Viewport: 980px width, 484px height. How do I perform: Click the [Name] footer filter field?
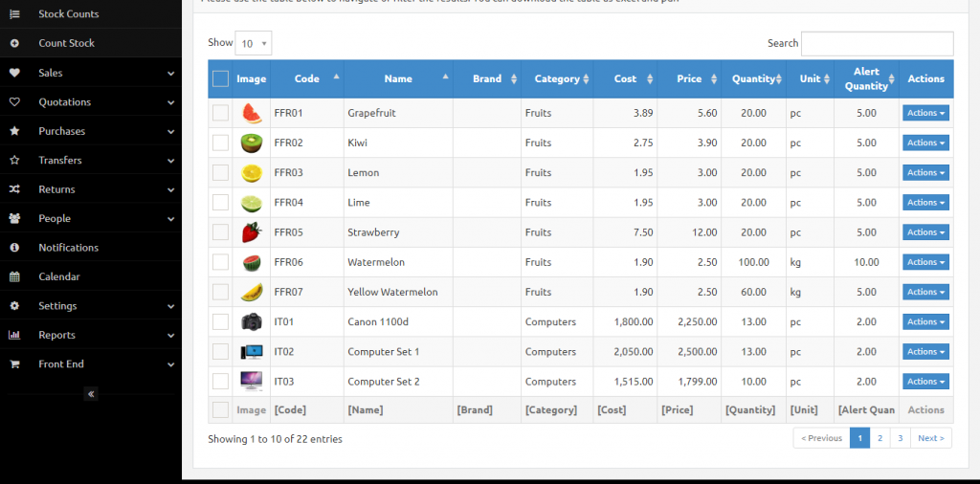point(398,409)
